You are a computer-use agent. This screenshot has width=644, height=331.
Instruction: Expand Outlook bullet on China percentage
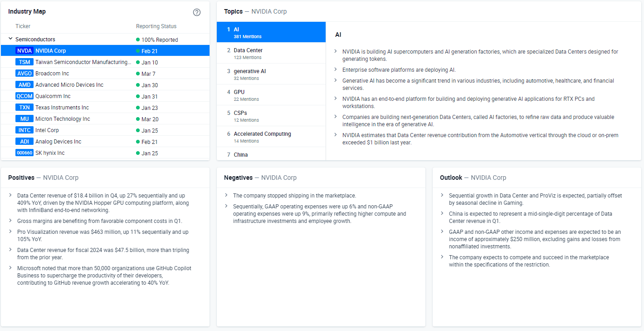click(442, 213)
